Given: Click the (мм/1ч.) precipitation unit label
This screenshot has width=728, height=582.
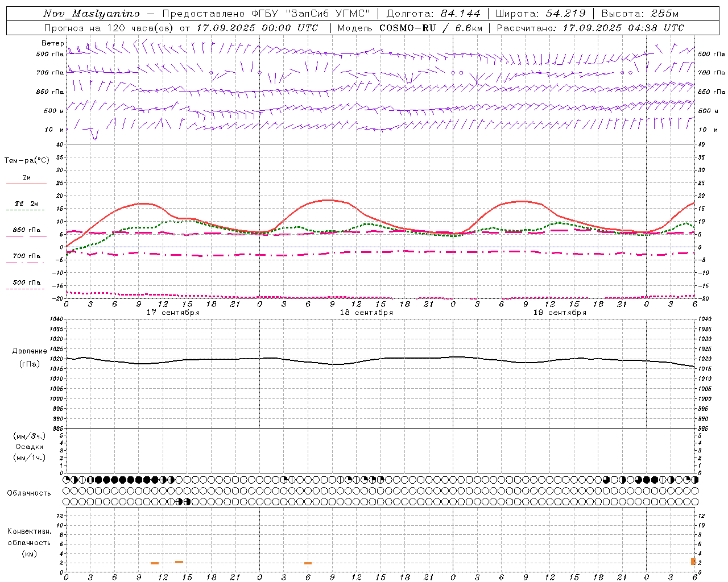Looking at the screenshot, I should [x=30, y=458].
